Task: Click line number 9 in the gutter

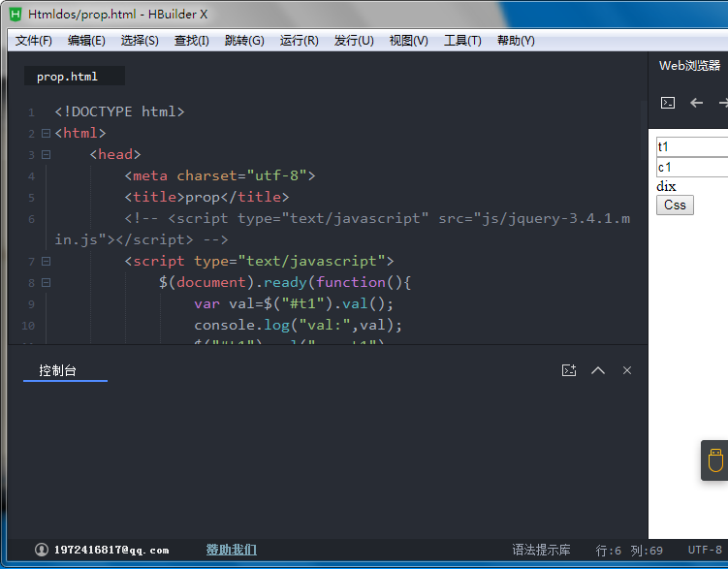Action: pos(31,304)
